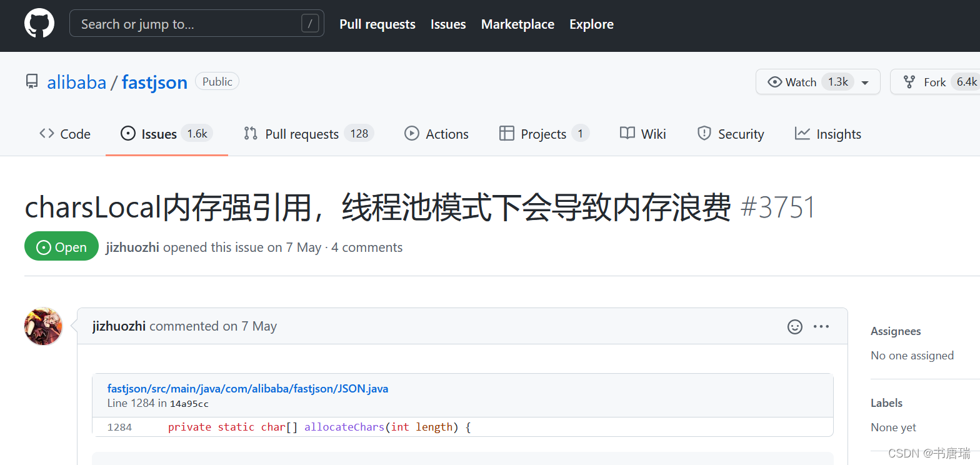Open the JSON.java file path link
The height and width of the screenshot is (465, 980).
coord(247,389)
